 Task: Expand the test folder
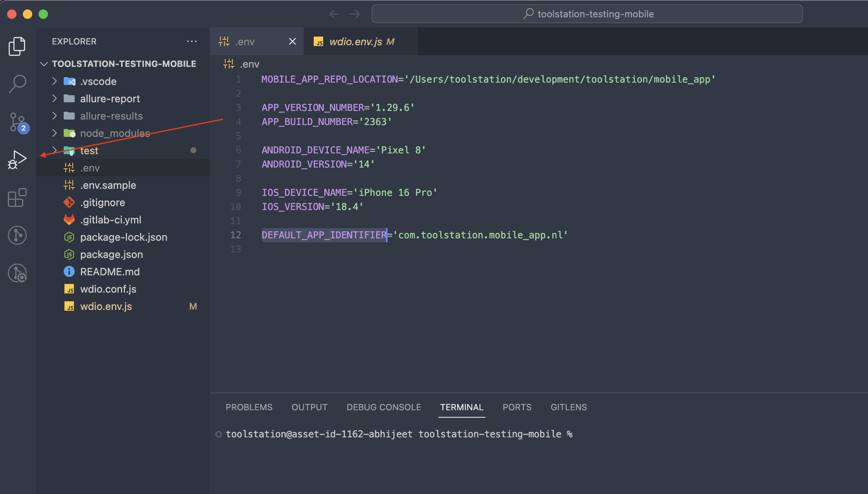(54, 150)
